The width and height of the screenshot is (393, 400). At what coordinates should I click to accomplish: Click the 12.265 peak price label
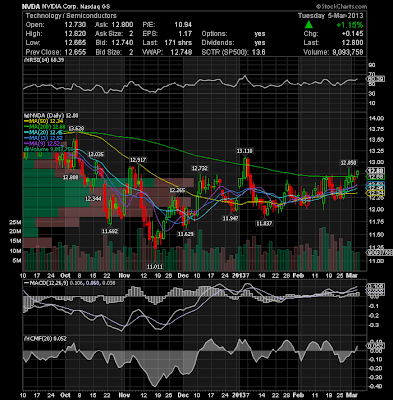(x=177, y=190)
